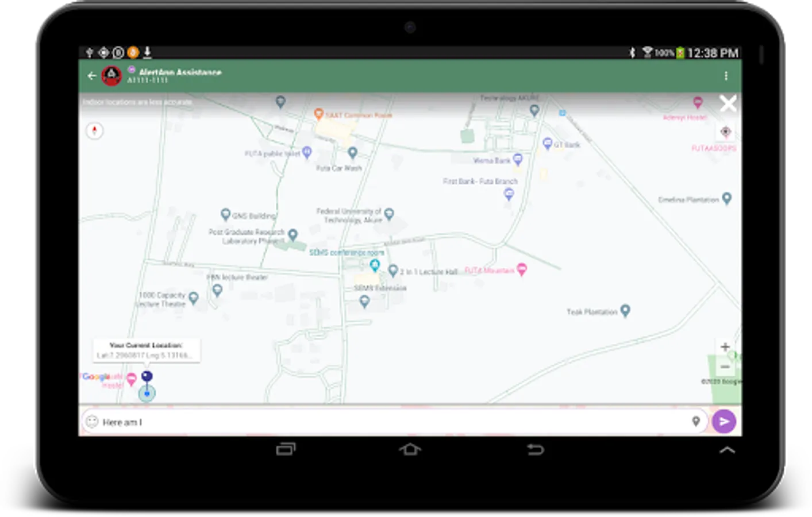812x517 pixels.
Task: Select the FBN lecture theater marker
Action: [217, 290]
